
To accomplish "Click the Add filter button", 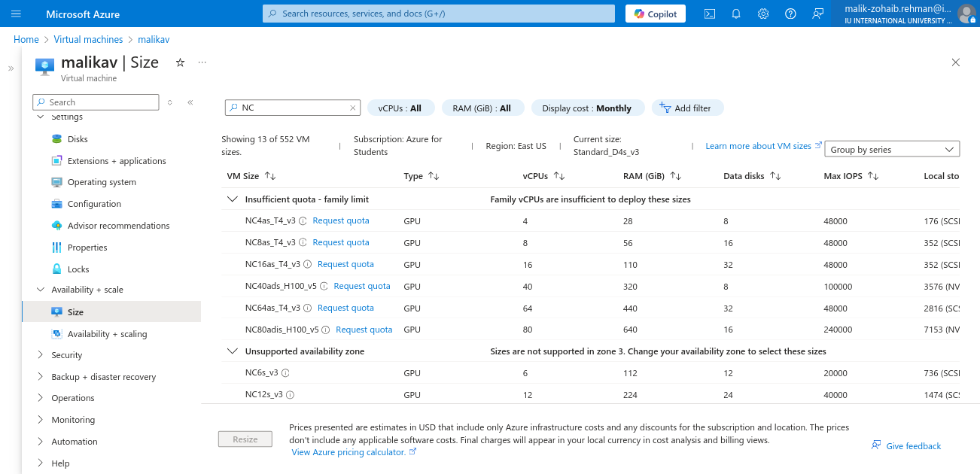I will tap(687, 108).
